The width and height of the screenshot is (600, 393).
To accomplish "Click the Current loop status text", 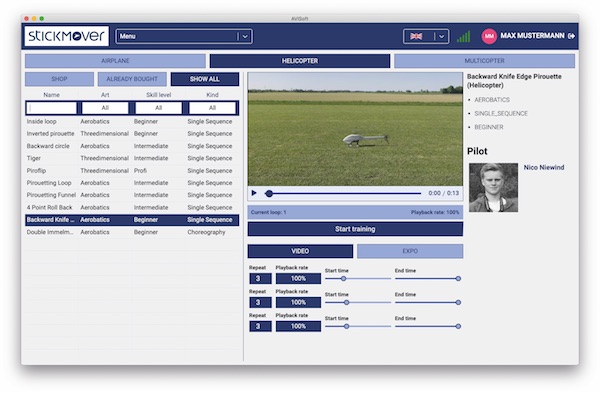I will tap(269, 212).
